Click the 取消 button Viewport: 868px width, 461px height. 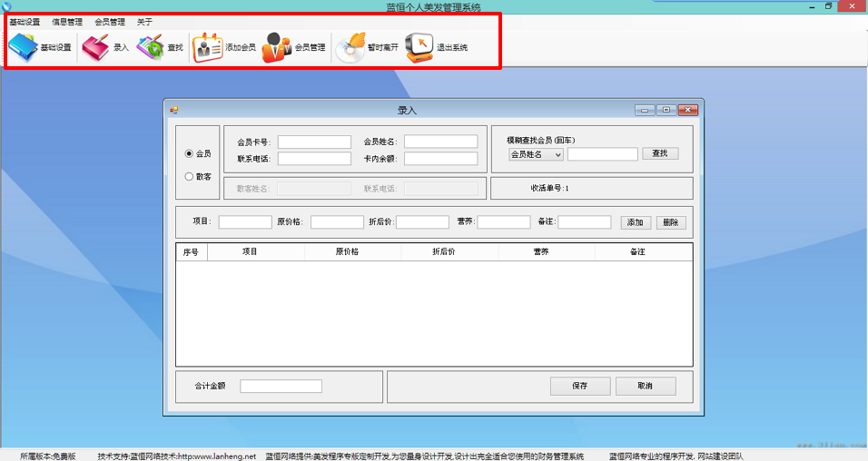(x=646, y=386)
